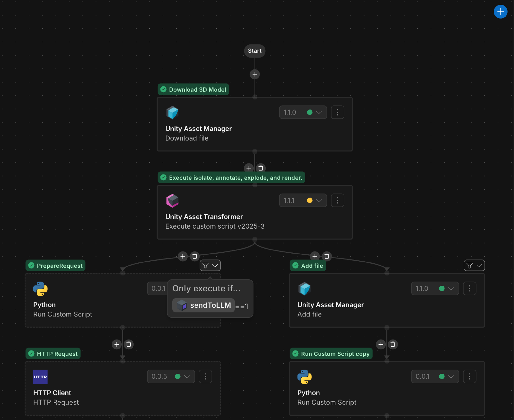Open the three-dot menu on Download file node

337,112
